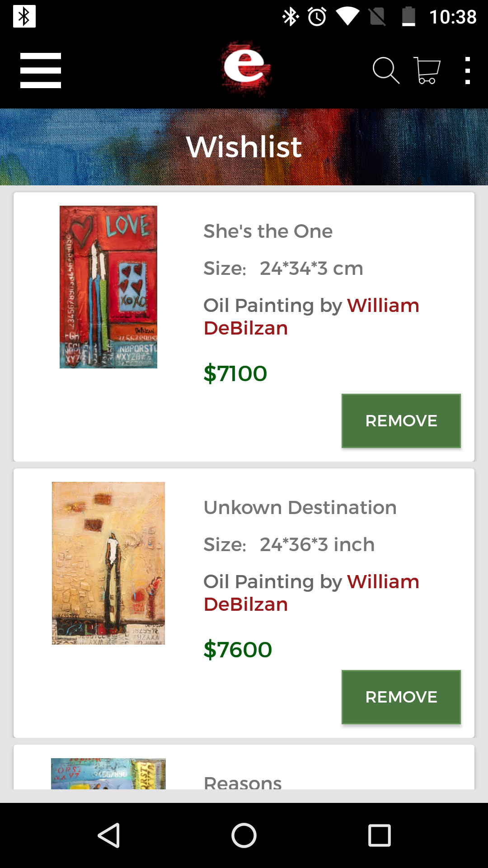Screen dimensions: 488x868
Task: Tap the alarm clock status icon
Action: pos(317,17)
